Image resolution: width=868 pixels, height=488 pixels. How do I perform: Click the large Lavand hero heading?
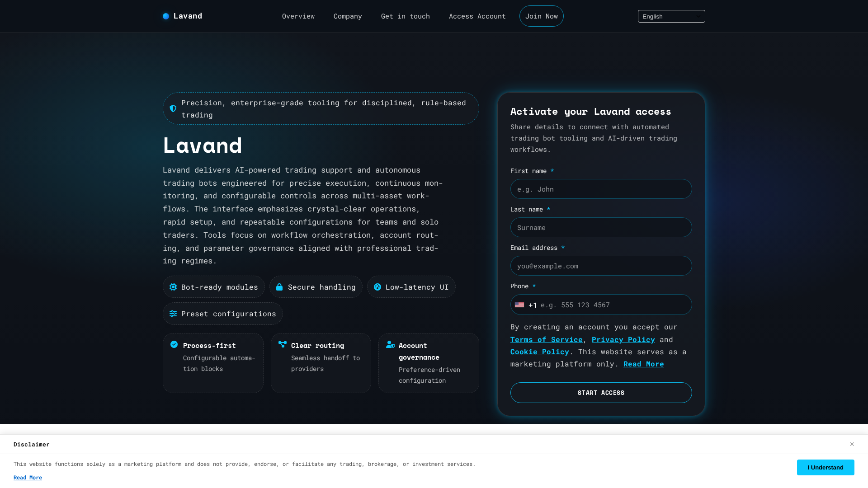coord(203,145)
